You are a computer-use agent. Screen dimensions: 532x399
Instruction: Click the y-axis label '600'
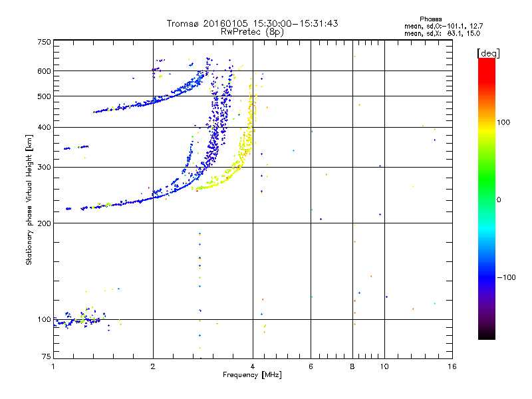44,71
